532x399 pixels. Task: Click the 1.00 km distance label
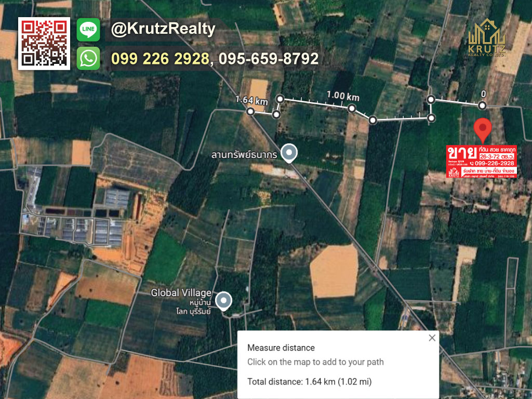pyautogui.click(x=343, y=96)
